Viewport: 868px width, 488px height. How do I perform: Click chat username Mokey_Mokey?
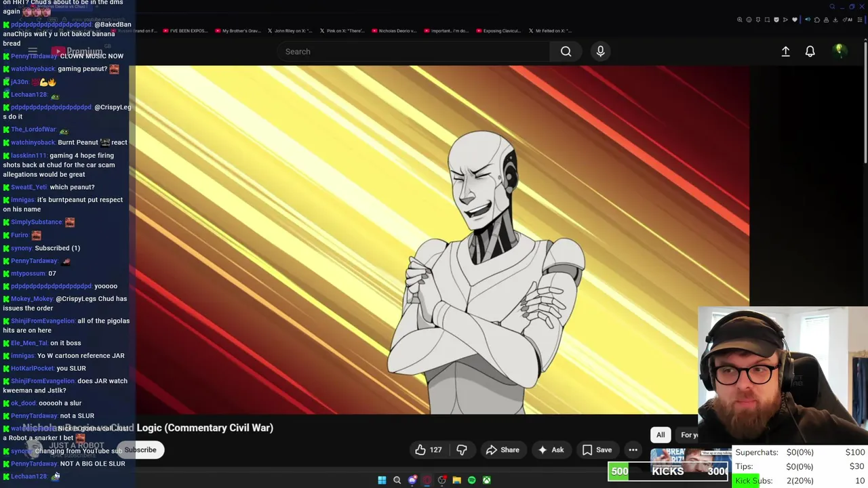tap(31, 299)
